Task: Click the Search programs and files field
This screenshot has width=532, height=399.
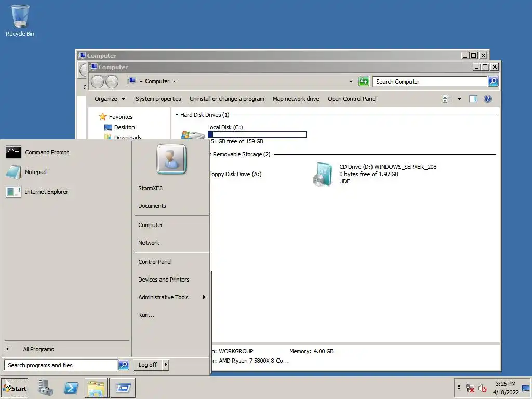Action: [x=61, y=365]
